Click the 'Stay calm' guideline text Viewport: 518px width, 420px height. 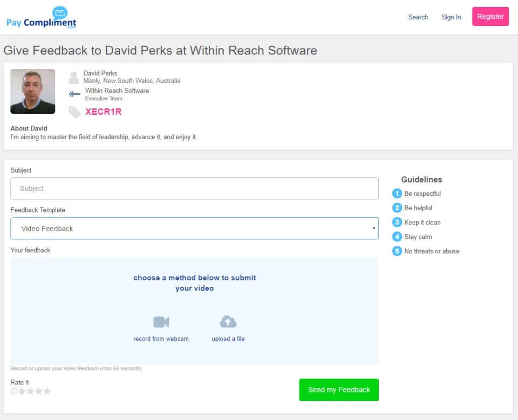[x=418, y=237]
